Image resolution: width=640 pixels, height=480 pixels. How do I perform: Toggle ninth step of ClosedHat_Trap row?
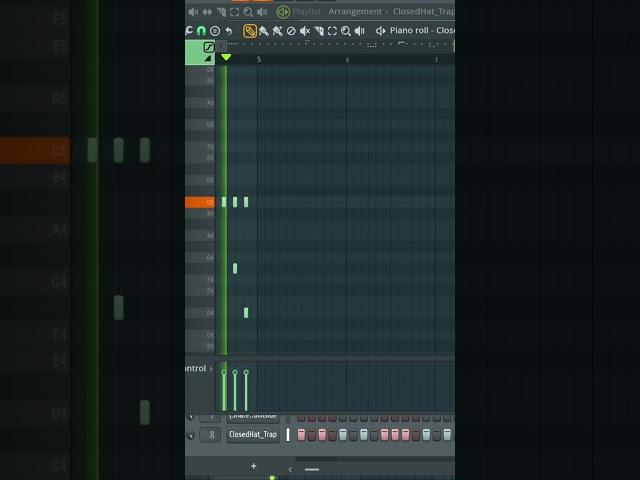(384, 435)
